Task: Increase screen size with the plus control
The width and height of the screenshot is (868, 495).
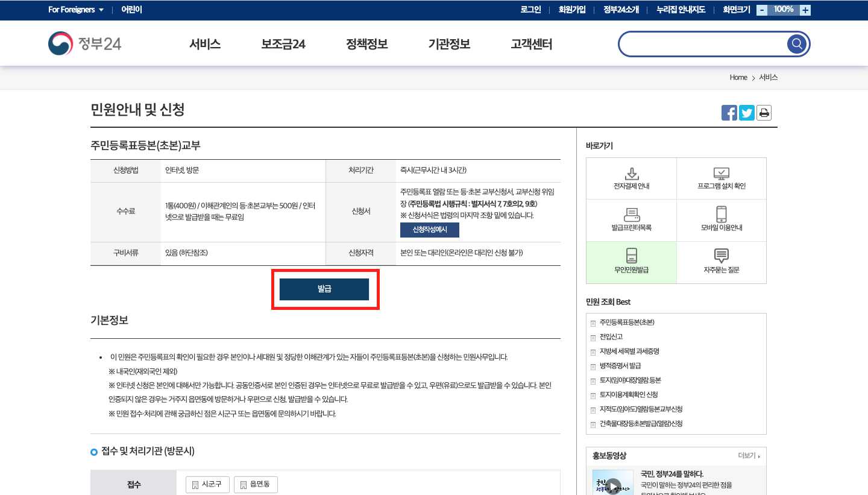Action: point(805,10)
